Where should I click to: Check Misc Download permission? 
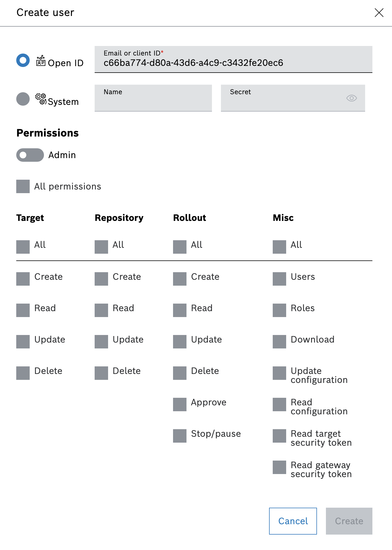pos(279,342)
